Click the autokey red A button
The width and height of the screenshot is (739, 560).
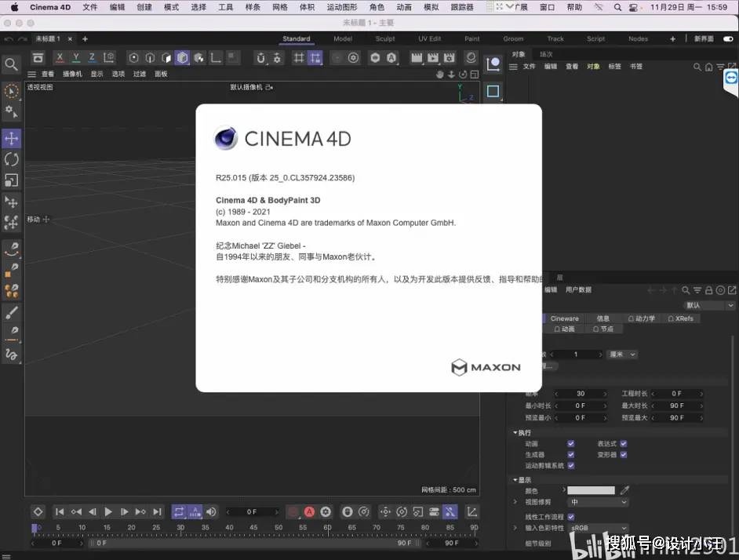pyautogui.click(x=309, y=511)
